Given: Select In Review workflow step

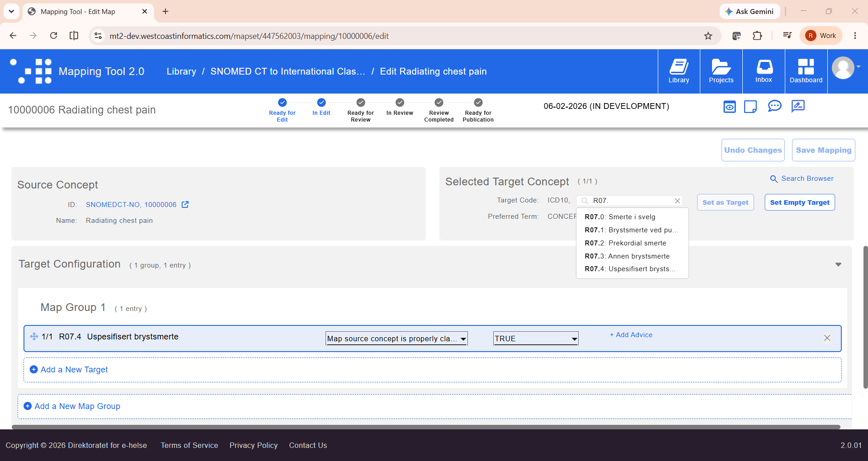Looking at the screenshot, I should pos(400,108).
